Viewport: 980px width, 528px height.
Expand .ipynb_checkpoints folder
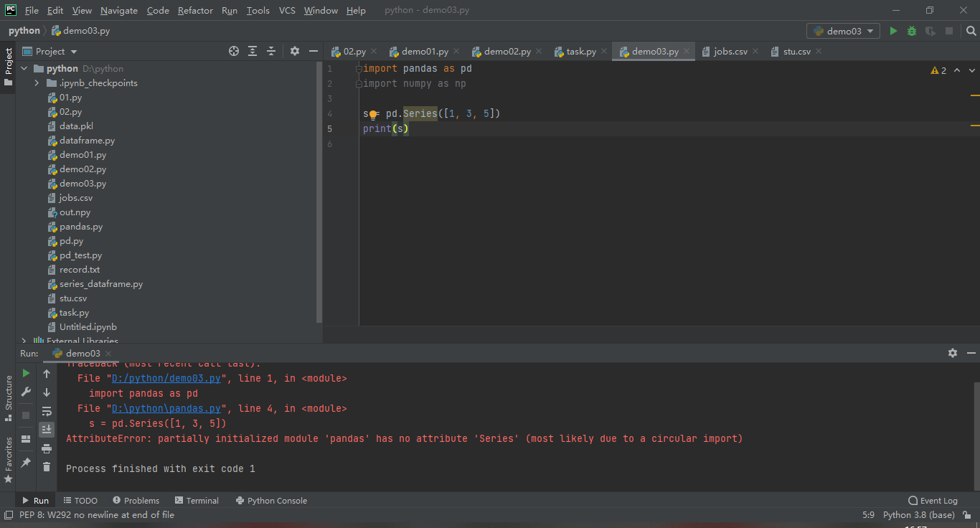point(37,83)
